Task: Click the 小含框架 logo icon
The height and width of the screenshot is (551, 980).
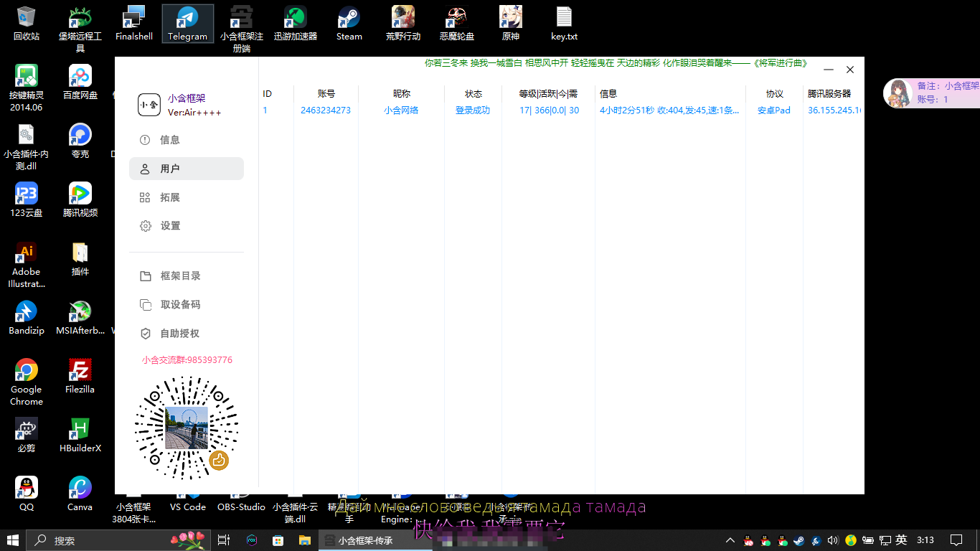Action: [149, 105]
